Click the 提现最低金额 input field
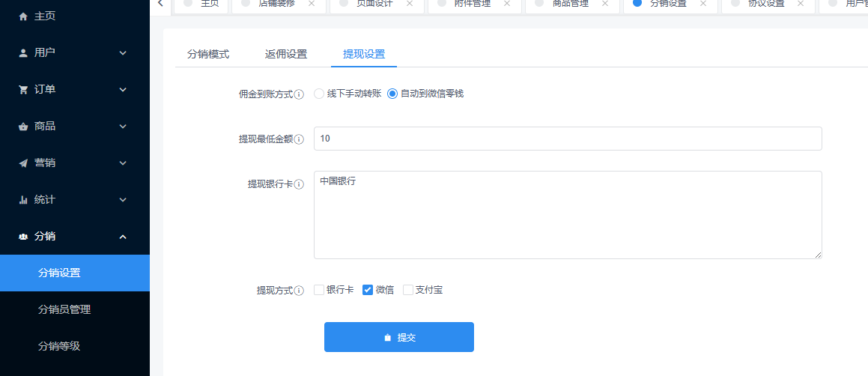 click(x=567, y=139)
